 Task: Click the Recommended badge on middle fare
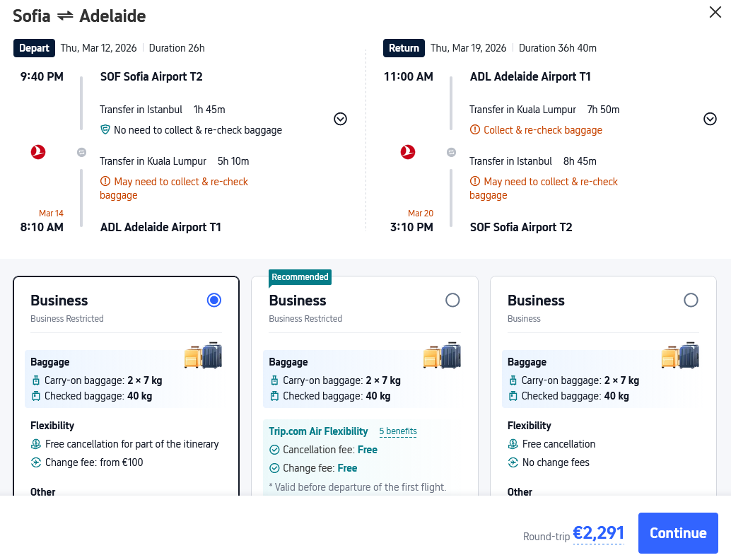tap(300, 277)
